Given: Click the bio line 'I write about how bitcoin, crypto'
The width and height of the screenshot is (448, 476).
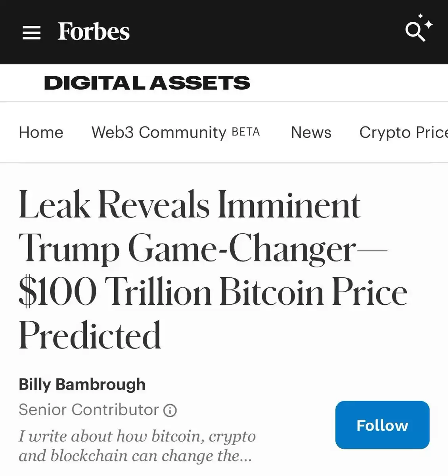Looking at the screenshot, I should 137,436.
